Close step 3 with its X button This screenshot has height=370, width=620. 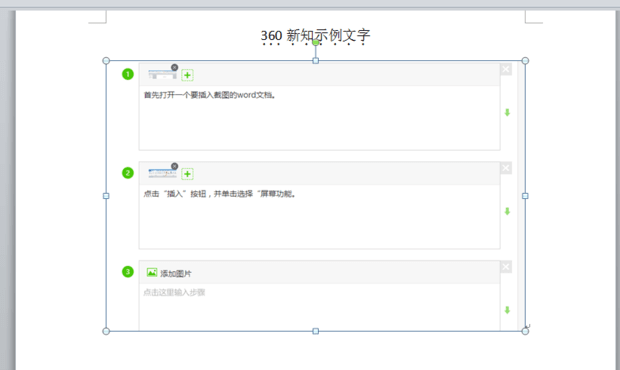(x=506, y=267)
